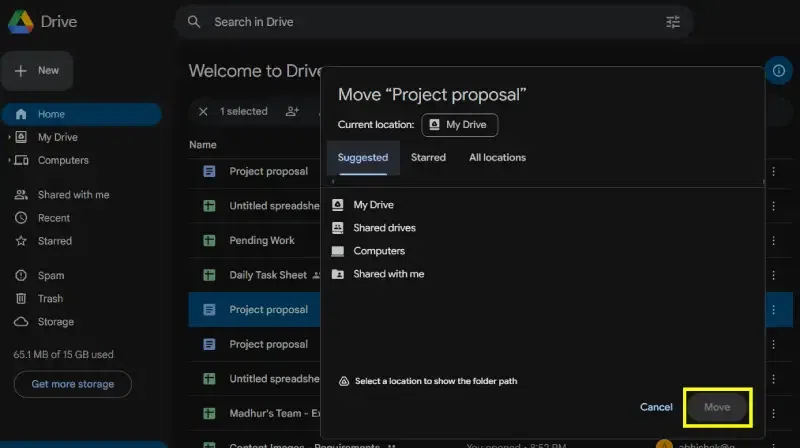Click the Spam icon in sidebar
Viewport: 800px width, 448px height.
point(21,276)
